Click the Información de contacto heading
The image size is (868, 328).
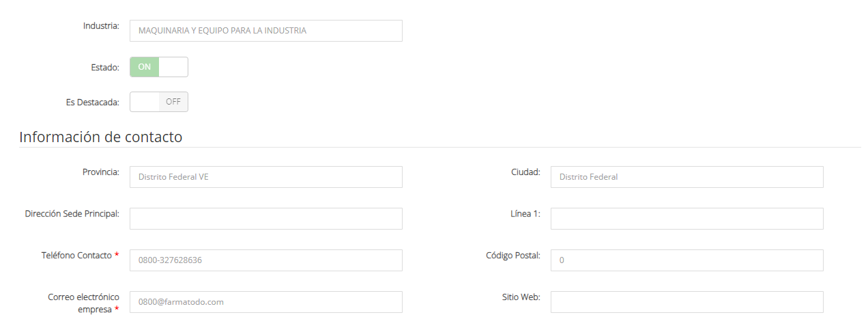click(101, 137)
